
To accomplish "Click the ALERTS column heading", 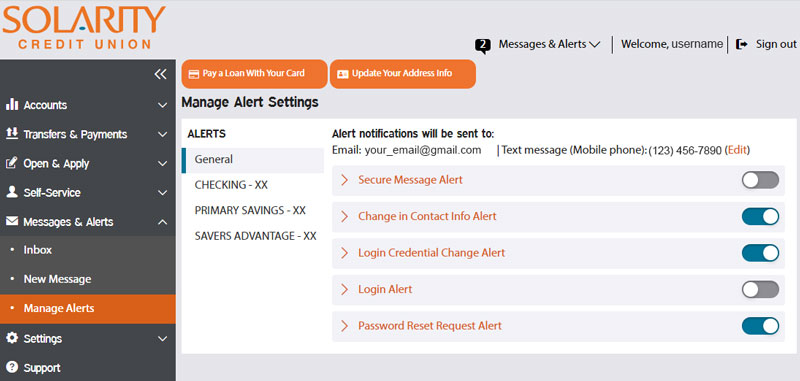I will pos(207,134).
